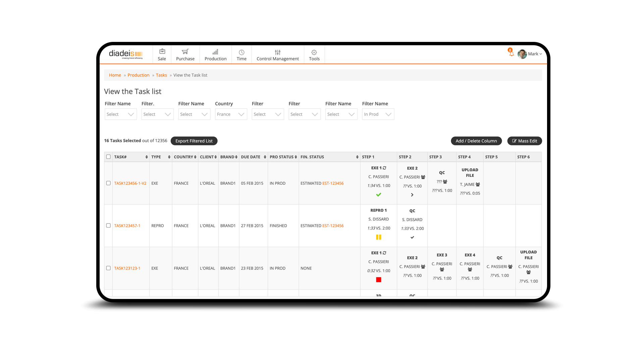Screen dimensions: 644x362
Task: Open the Country dropdown showing France
Action: pos(231,114)
